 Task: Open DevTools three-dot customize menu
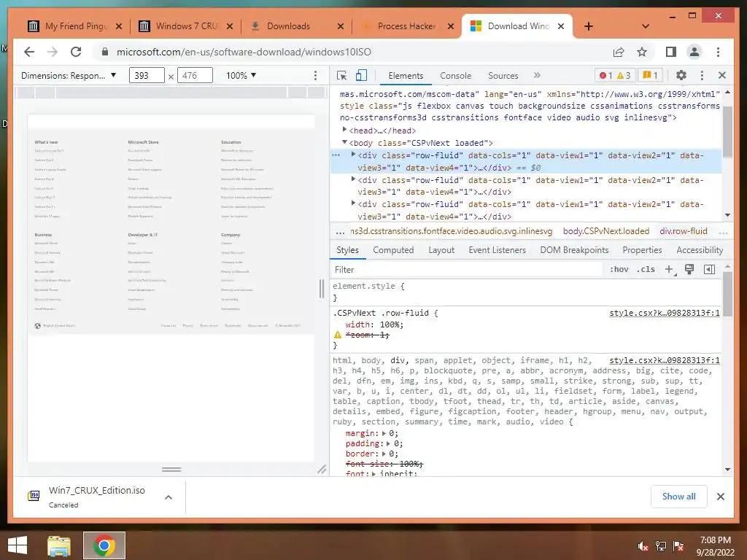[x=702, y=75]
